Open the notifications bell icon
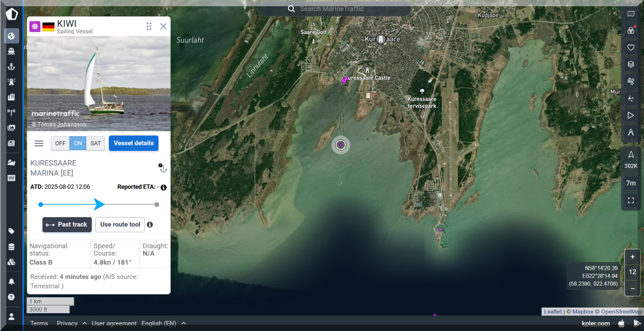This screenshot has height=331, width=644. click(11, 281)
